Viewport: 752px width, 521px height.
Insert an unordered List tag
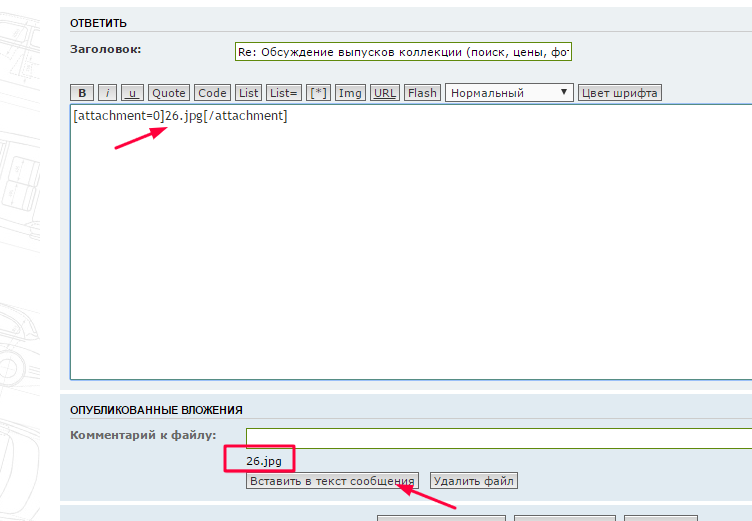pos(248,93)
